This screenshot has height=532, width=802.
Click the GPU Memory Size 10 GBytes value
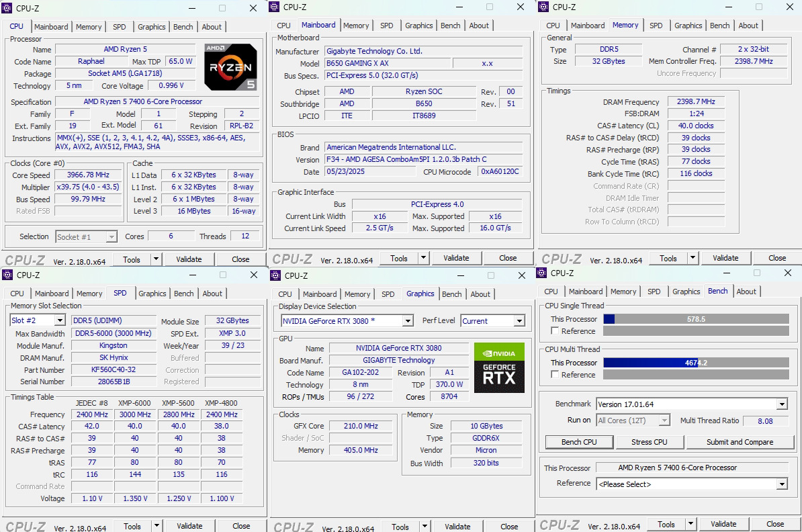(x=486, y=426)
